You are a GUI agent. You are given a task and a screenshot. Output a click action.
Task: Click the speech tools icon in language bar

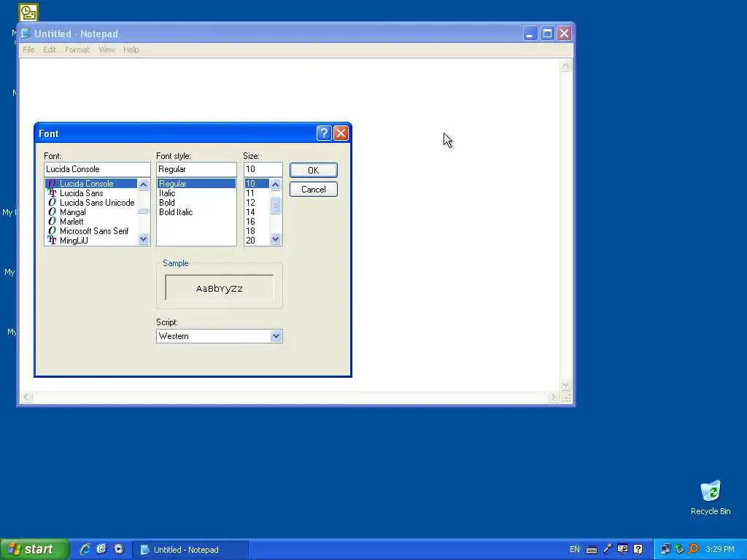[623, 550]
